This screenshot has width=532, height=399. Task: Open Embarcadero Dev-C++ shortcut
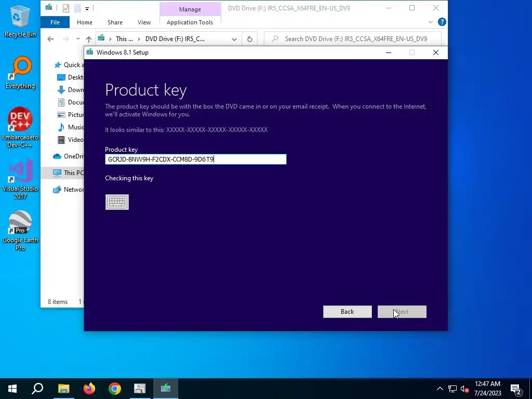[20, 128]
